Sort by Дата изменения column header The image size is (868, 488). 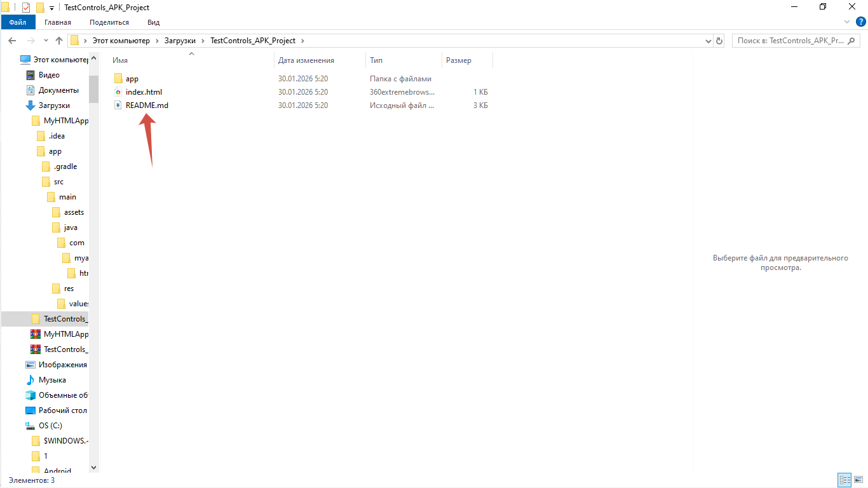click(x=306, y=60)
